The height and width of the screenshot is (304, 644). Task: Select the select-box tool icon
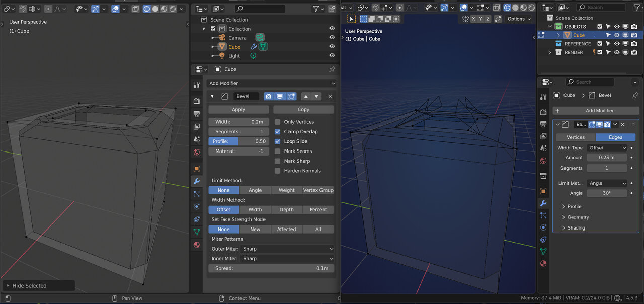tap(351, 19)
